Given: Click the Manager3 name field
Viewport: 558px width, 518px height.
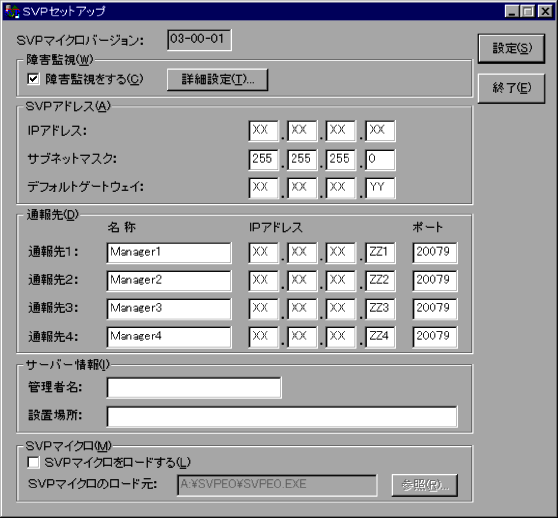Looking at the screenshot, I should pyautogui.click(x=169, y=309).
